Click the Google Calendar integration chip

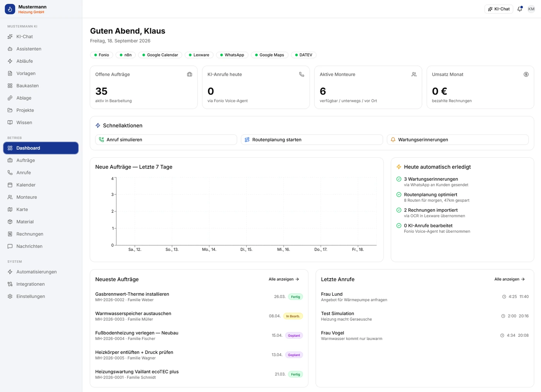click(x=160, y=55)
